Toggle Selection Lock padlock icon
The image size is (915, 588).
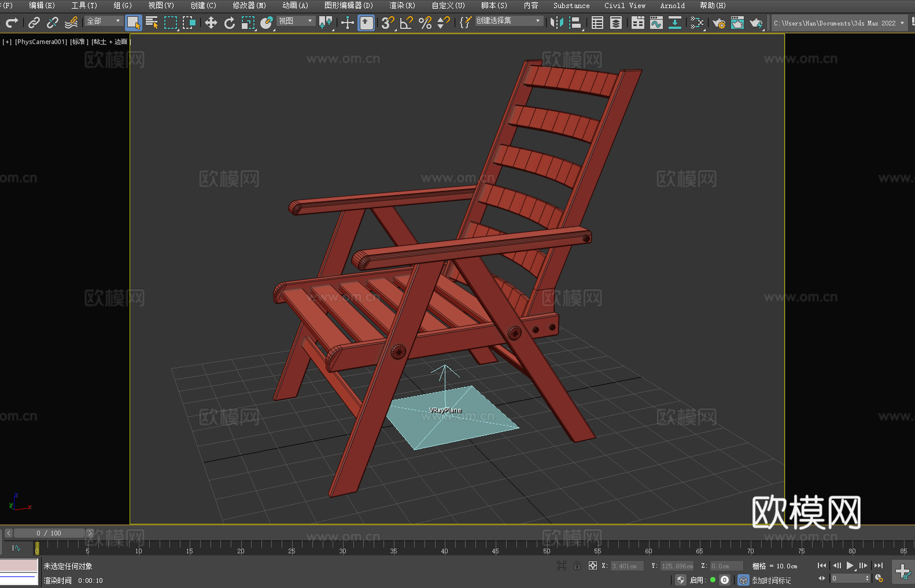(577, 565)
